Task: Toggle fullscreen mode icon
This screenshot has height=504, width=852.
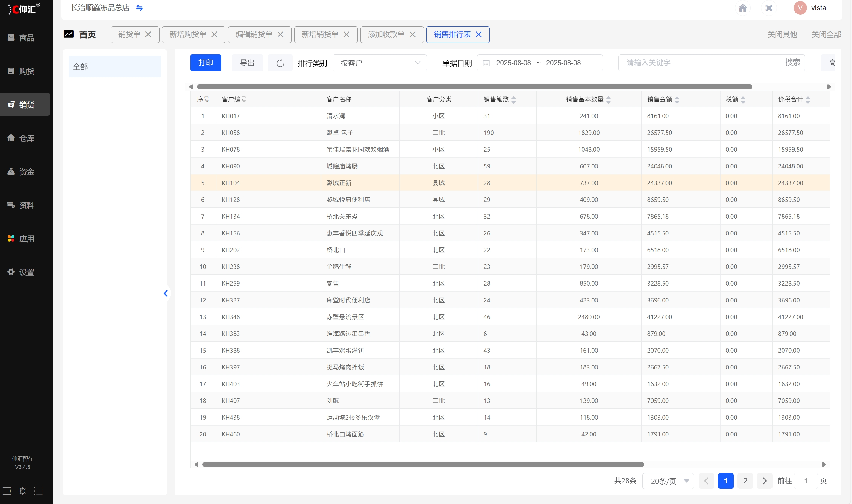Action: point(769,8)
